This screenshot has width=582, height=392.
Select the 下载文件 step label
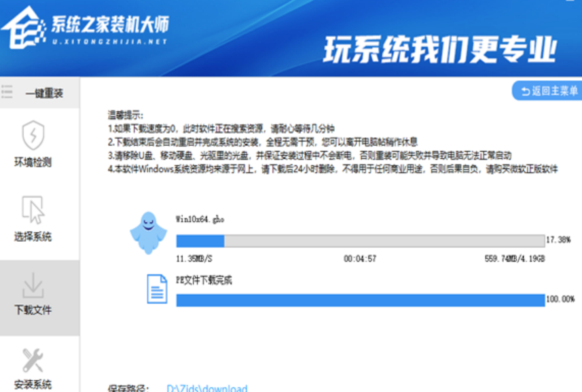pos(33,310)
